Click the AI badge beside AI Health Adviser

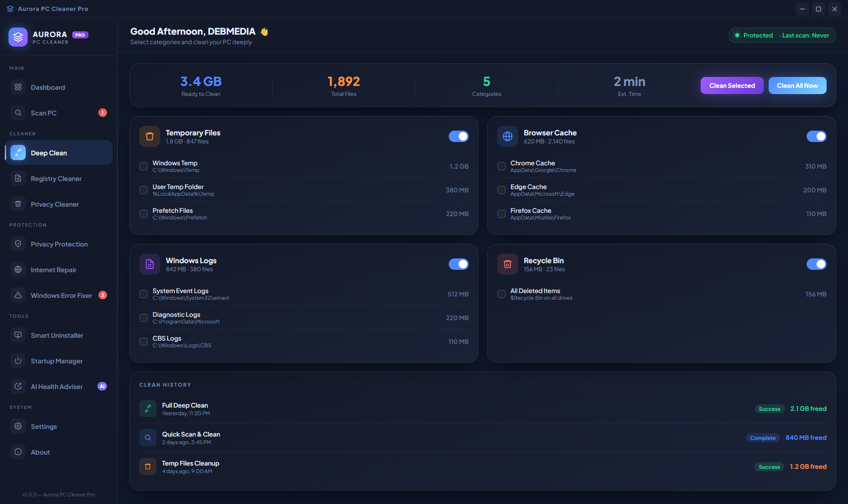click(x=102, y=386)
